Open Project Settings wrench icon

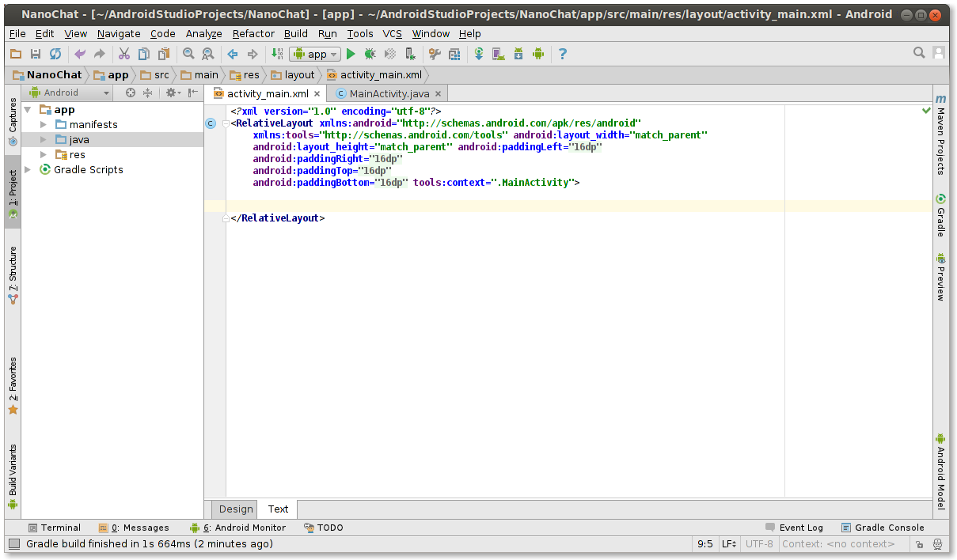pos(435,54)
